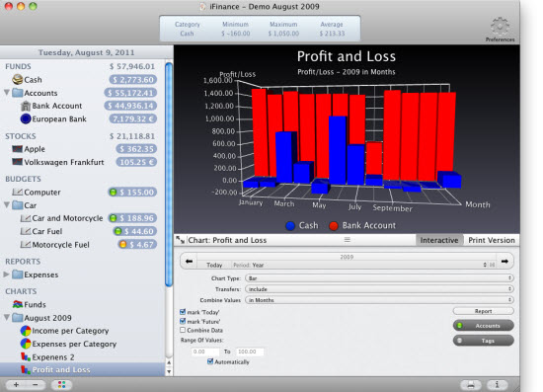Image resolution: width=543 pixels, height=392 pixels.
Task: Click the Accounts folder icon
Action: pos(18,93)
